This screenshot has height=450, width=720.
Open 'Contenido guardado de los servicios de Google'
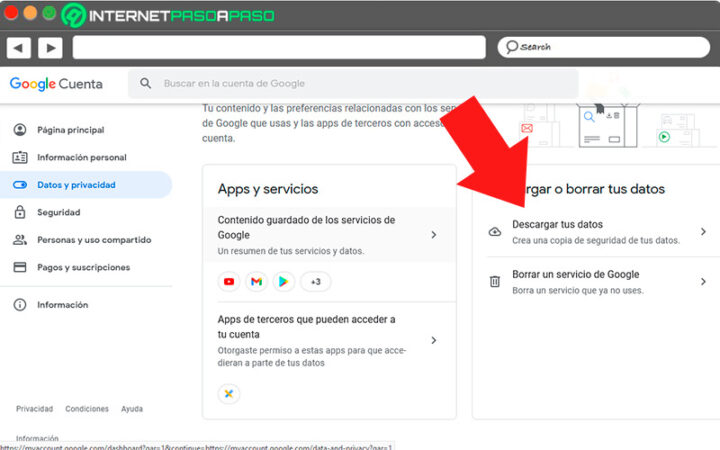pos(329,235)
